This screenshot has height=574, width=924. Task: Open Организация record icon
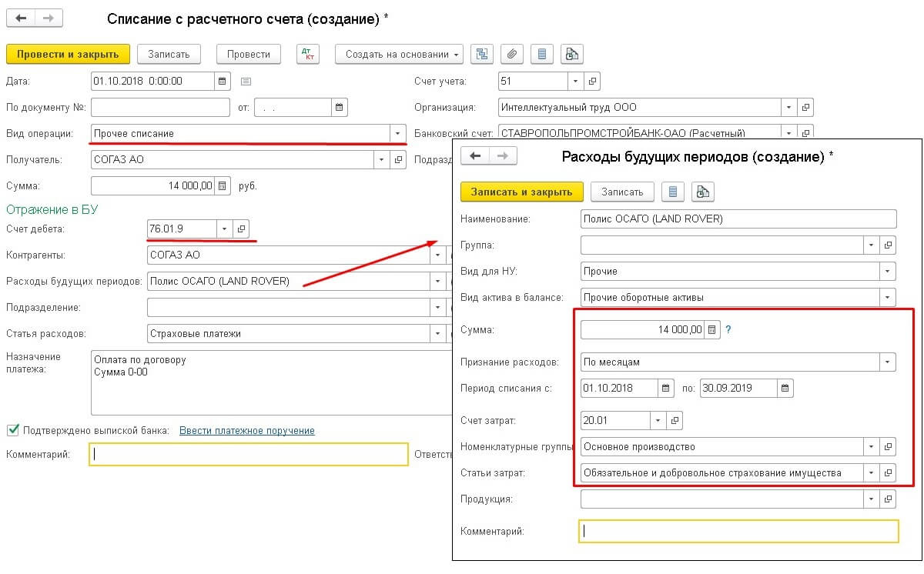[805, 107]
